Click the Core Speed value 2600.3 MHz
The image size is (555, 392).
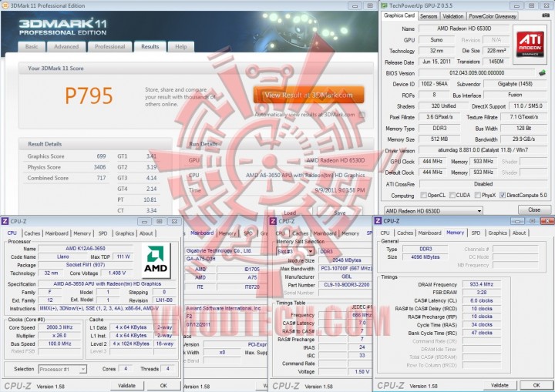59,327
